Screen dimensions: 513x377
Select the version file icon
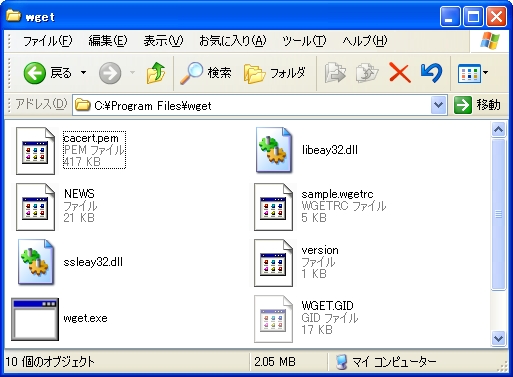point(273,263)
